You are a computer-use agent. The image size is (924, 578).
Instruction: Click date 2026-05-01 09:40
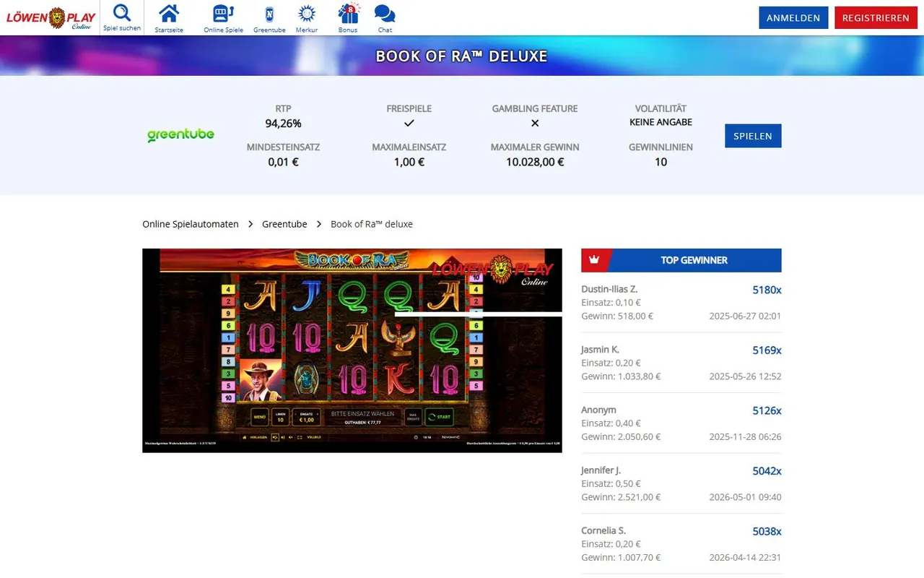(745, 497)
